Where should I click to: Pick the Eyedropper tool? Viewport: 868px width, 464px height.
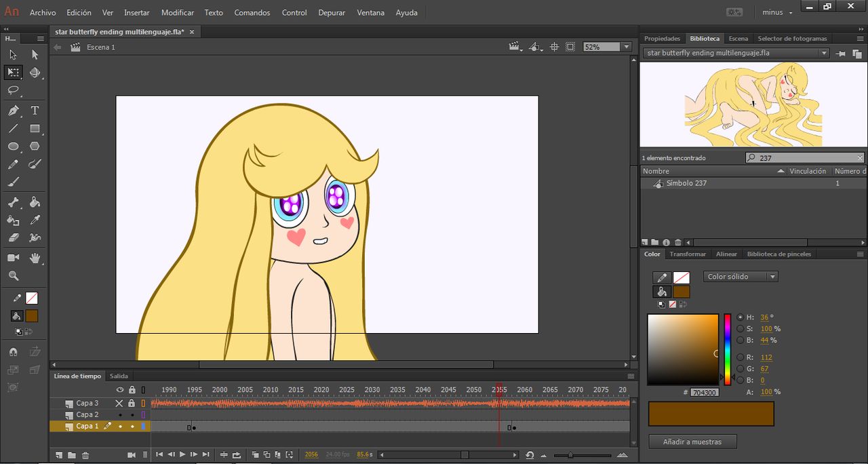pyautogui.click(x=35, y=220)
